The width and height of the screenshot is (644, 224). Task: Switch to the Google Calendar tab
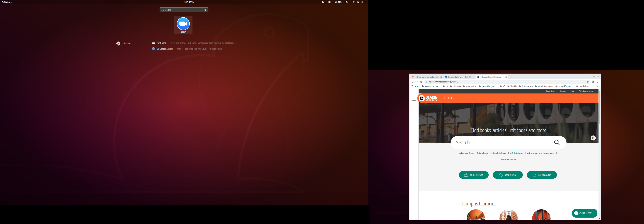click(x=459, y=77)
